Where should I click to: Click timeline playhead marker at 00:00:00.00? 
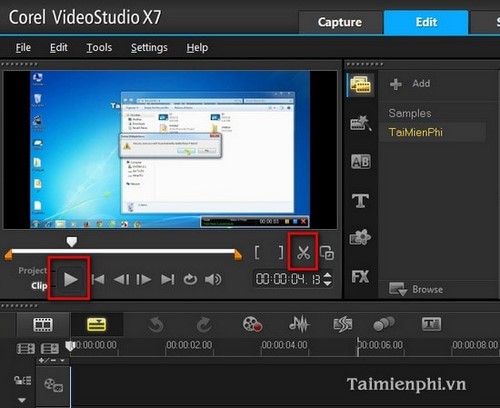[x=70, y=346]
